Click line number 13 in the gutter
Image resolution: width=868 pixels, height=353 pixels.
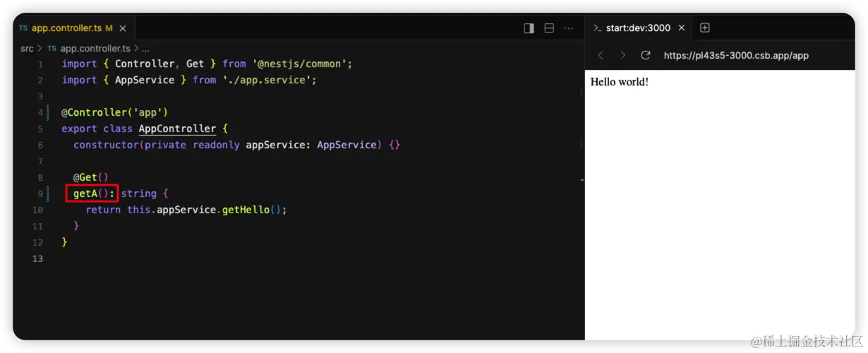tap(37, 258)
